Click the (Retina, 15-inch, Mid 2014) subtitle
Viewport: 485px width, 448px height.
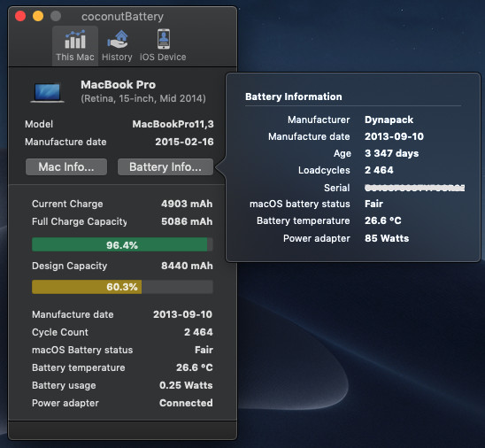(143, 98)
